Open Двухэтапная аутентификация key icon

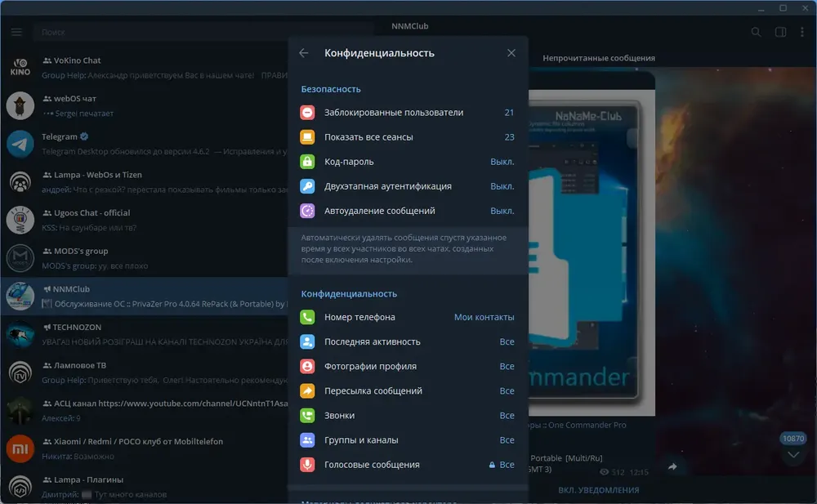pos(307,186)
